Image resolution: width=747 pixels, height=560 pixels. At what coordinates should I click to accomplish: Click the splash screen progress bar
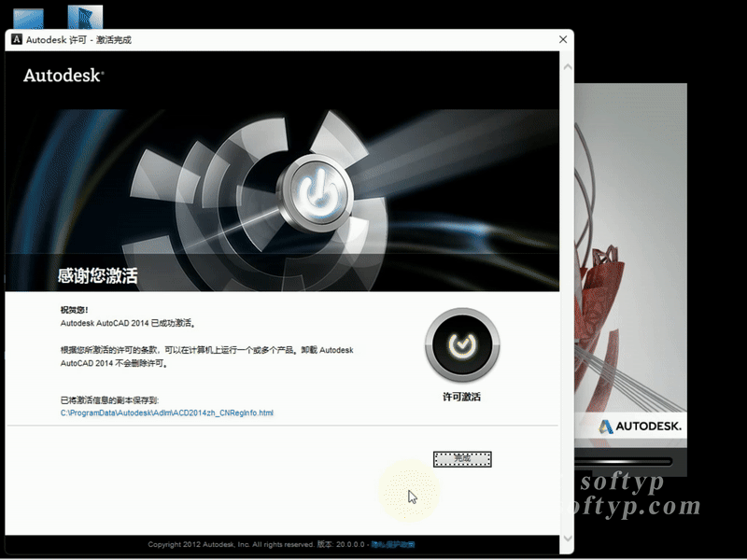tap(623, 461)
